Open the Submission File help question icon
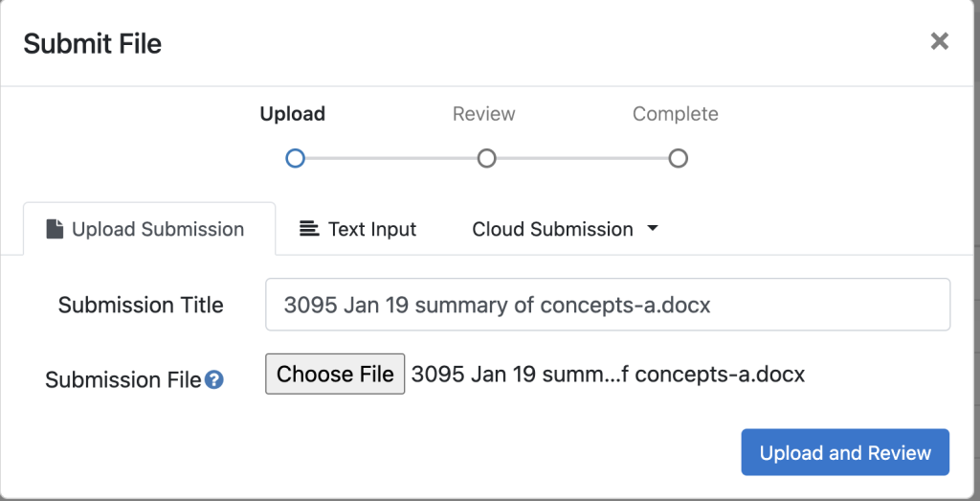This screenshot has width=980, height=501. coord(214,380)
